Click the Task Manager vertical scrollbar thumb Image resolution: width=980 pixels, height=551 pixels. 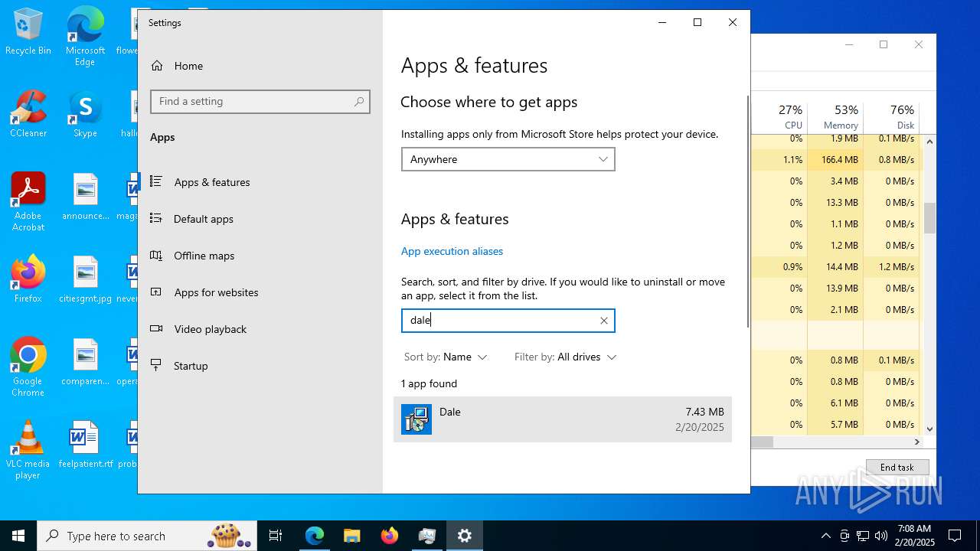[x=929, y=218]
